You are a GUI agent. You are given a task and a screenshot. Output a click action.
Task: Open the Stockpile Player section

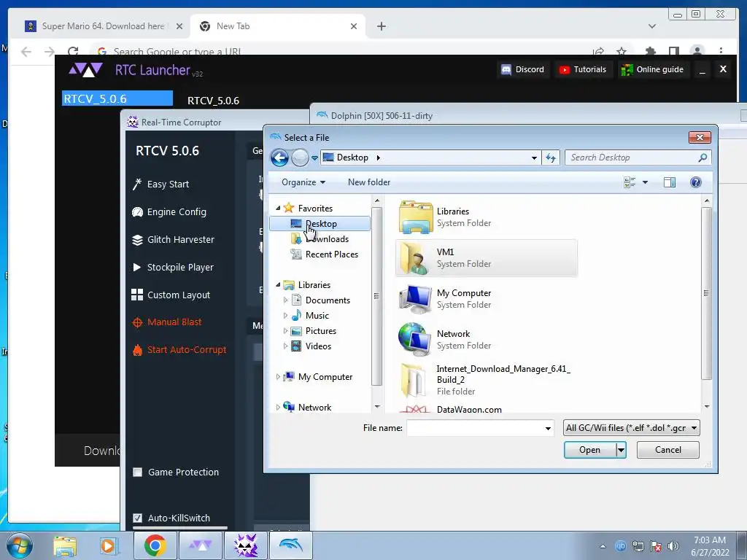coord(172,267)
